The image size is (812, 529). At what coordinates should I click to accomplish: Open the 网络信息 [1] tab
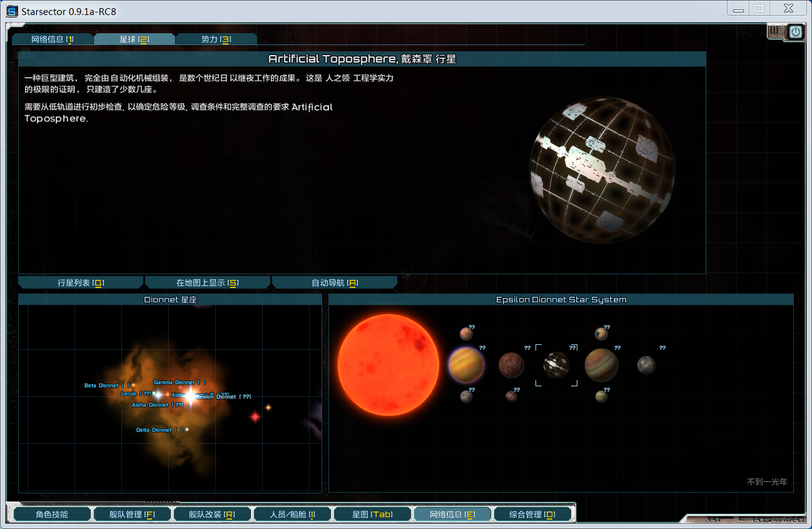[53, 39]
